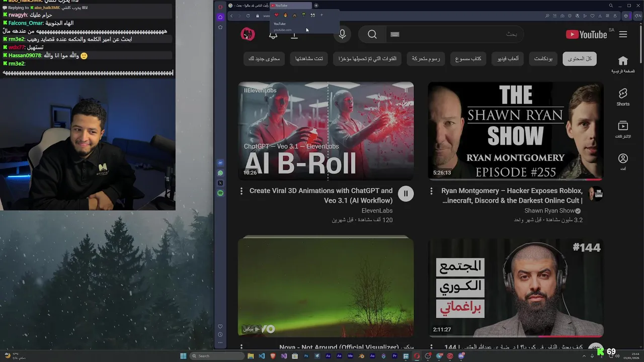Select the recently uploaded channels filter chip
The width and height of the screenshot is (644, 362).
point(367,59)
